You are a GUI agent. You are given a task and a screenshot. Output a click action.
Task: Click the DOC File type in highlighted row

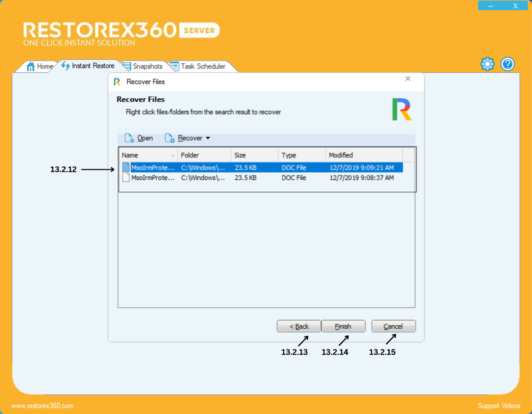[294, 167]
